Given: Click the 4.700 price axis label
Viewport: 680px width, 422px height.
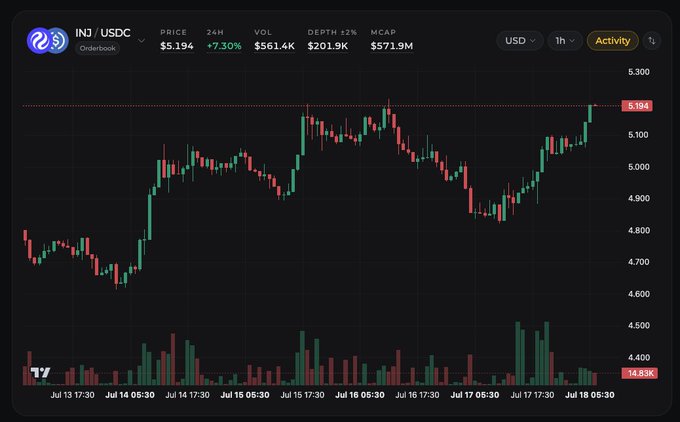Looking at the screenshot, I should click(638, 262).
